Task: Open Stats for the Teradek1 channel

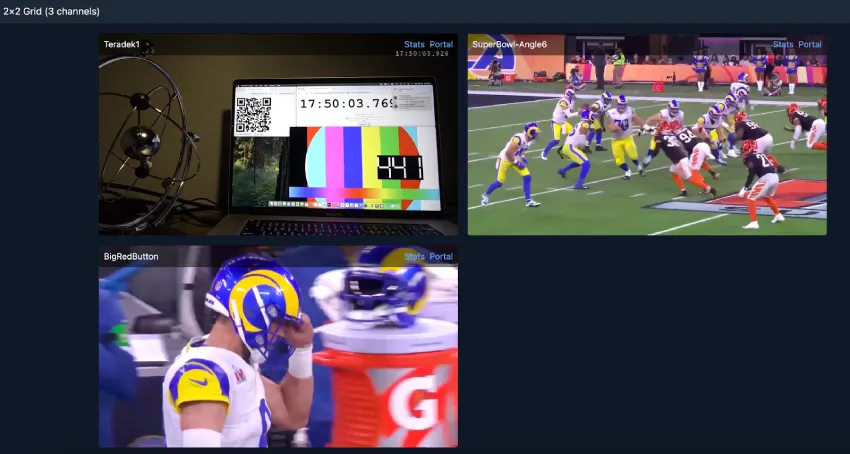Action: (x=414, y=44)
